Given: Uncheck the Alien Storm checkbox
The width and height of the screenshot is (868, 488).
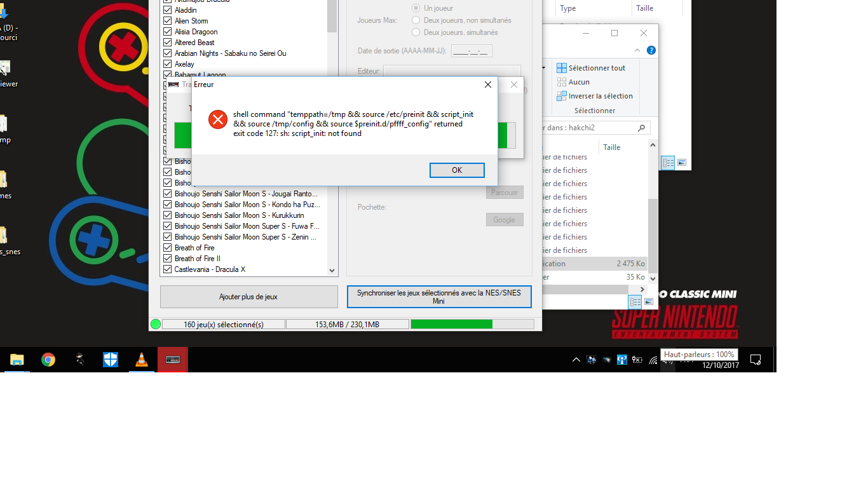Looking at the screenshot, I should click(168, 21).
